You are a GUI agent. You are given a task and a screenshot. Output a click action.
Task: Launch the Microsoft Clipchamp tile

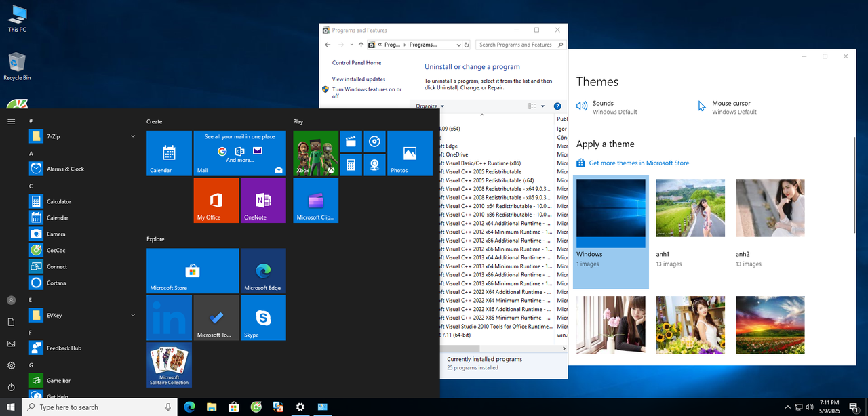point(315,200)
